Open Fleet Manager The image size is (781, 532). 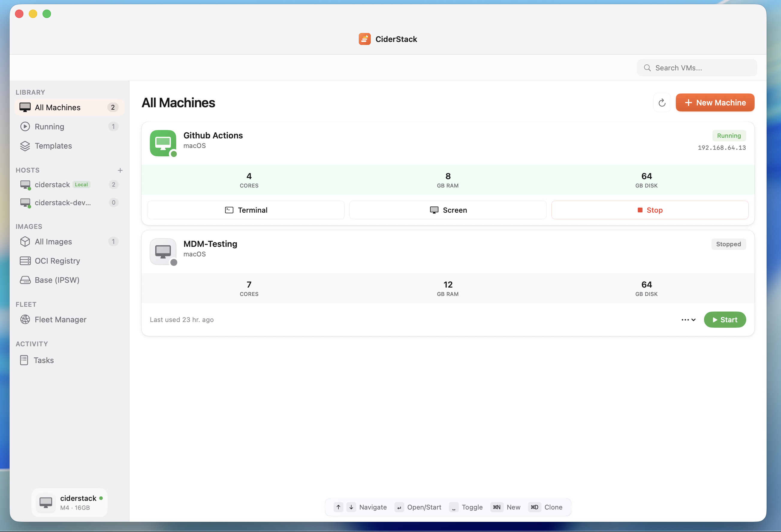[61, 319]
